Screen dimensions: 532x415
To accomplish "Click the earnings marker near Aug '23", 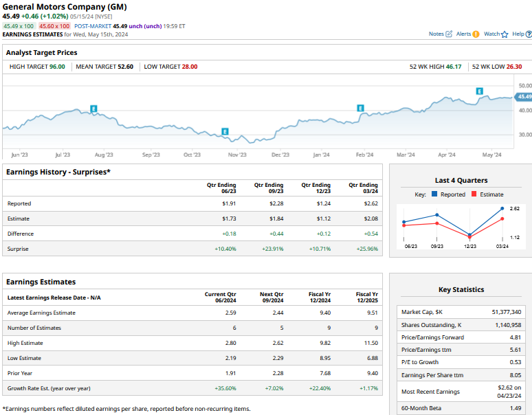I will tap(93, 109).
